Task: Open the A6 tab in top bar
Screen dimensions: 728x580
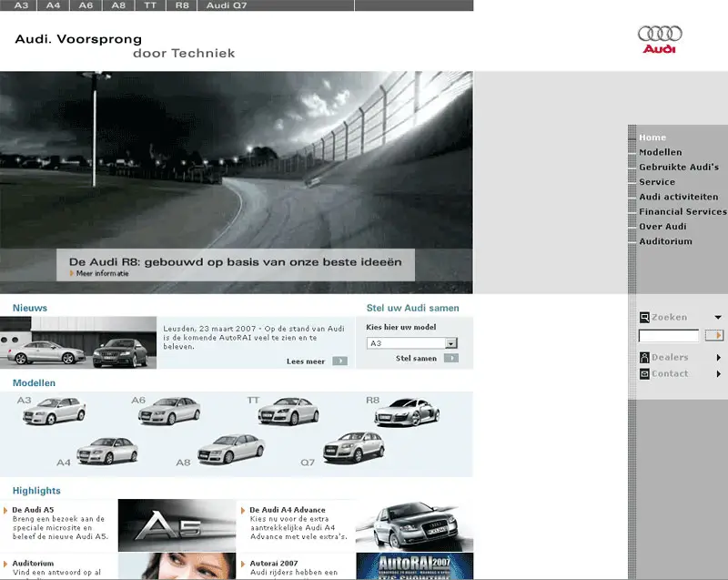Action: coord(86,5)
